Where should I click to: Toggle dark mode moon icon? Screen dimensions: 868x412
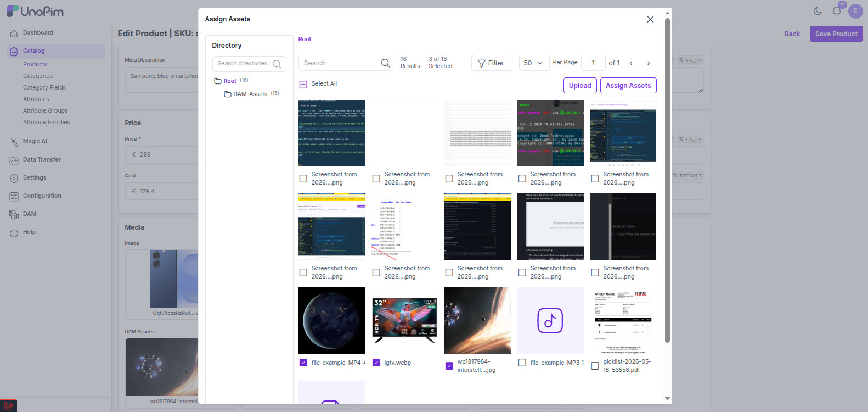coord(818,11)
